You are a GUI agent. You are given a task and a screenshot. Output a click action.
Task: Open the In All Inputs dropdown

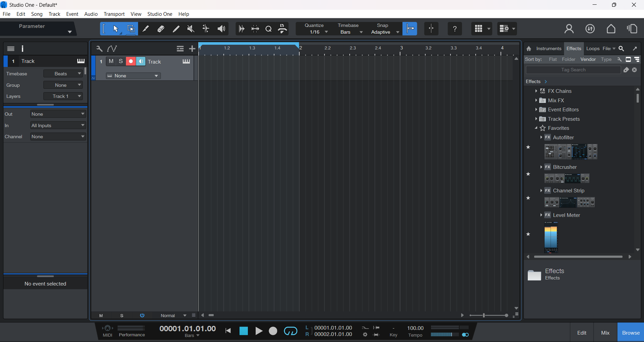click(x=58, y=125)
